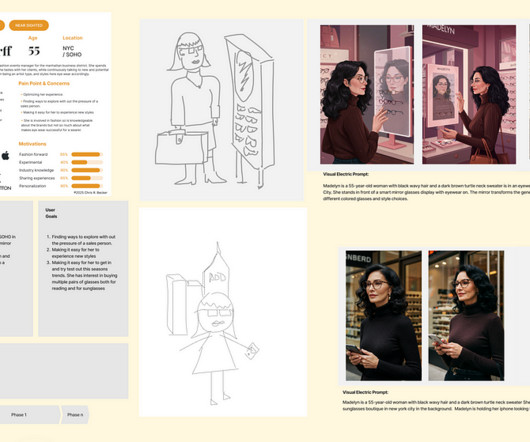
Task: Select the empty gray box above Phase 1
Action: 64,371
